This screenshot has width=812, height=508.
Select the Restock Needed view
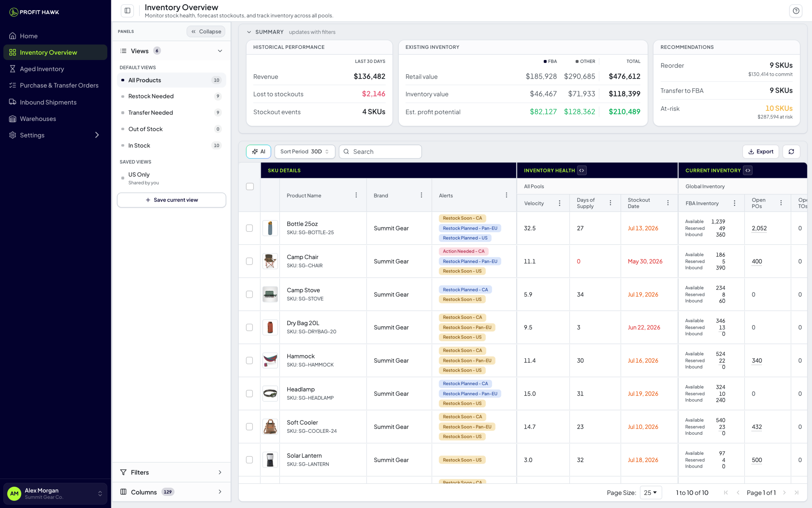coord(172,96)
